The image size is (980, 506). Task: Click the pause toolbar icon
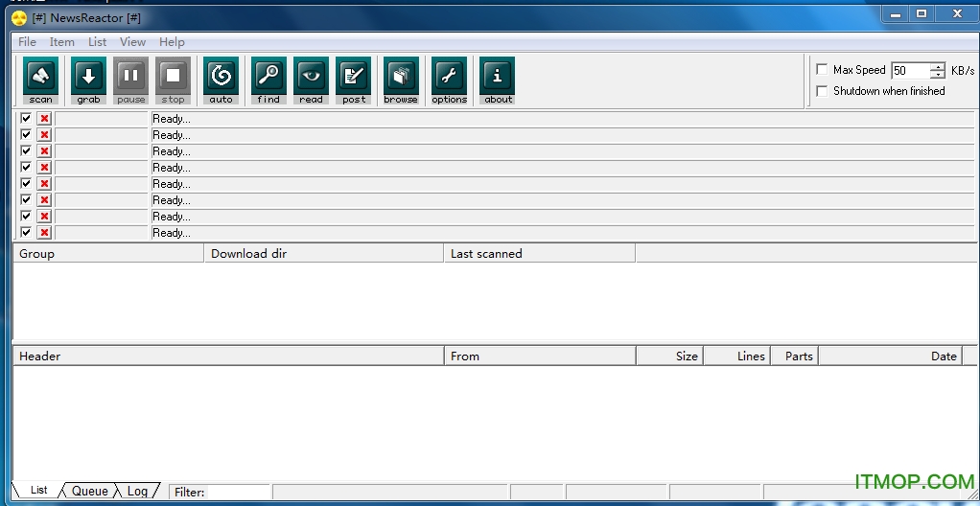pos(130,80)
